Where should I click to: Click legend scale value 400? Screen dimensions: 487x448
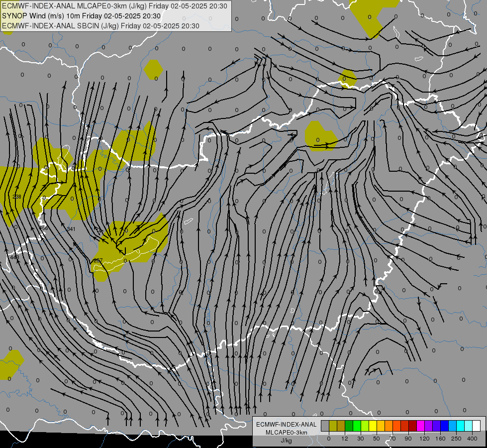pos(472,439)
